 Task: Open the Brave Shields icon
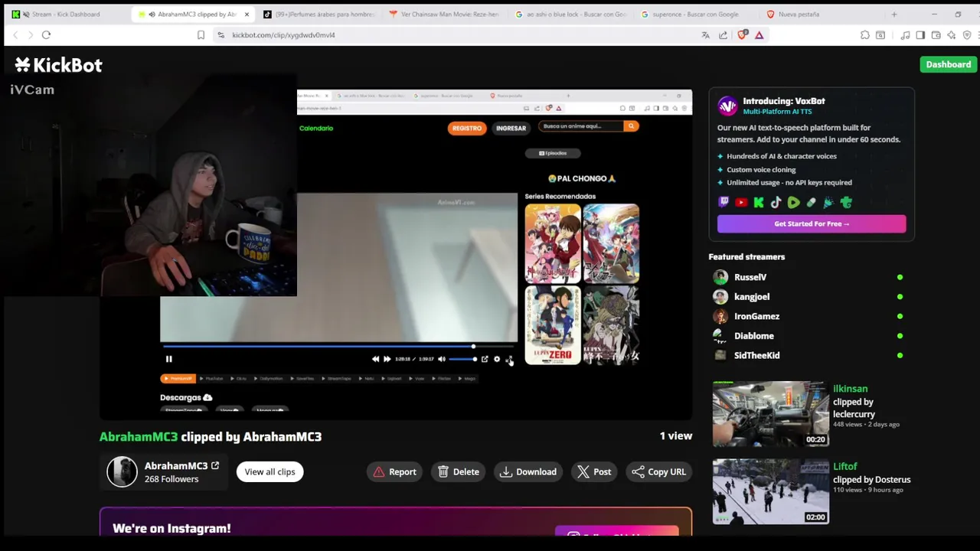[742, 34]
